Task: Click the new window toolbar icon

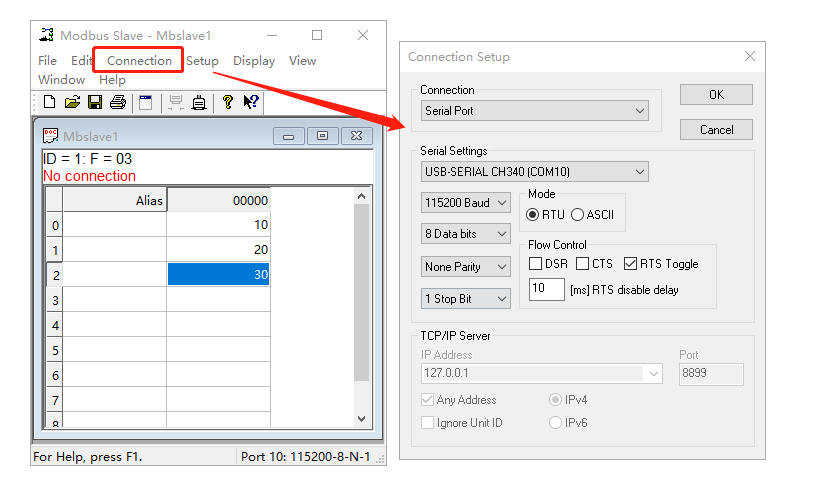Action: [145, 102]
